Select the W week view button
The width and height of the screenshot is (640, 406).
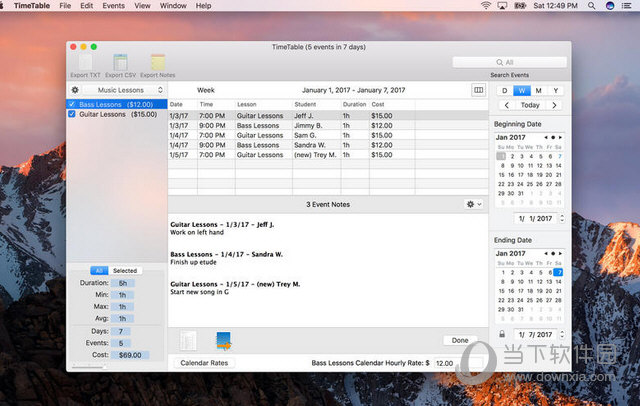pyautogui.click(x=522, y=91)
